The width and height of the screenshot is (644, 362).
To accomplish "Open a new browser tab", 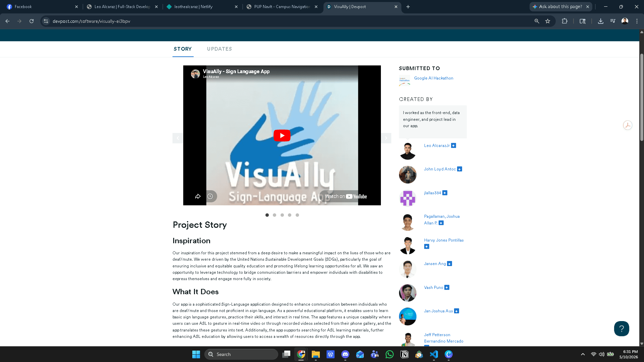I will pos(408,7).
